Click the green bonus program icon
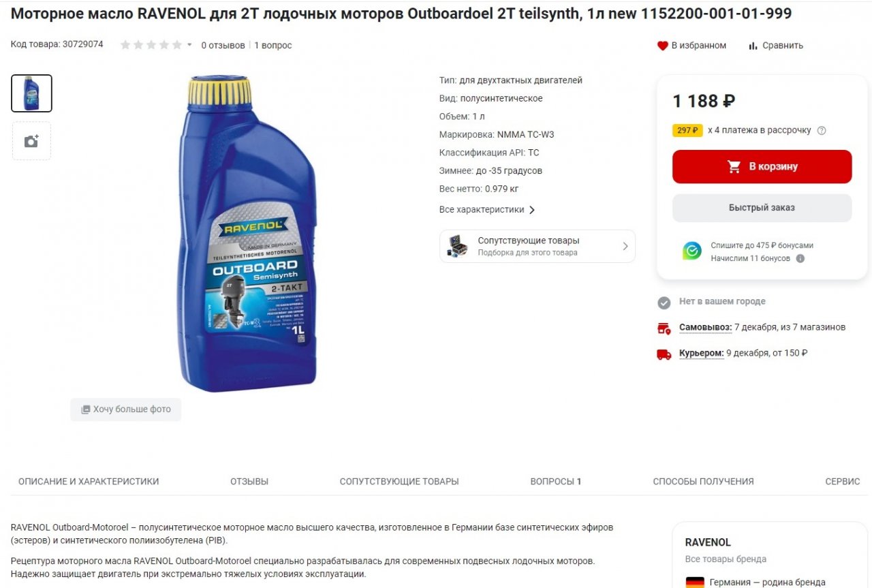Image resolution: width=872 pixels, height=588 pixels. [x=692, y=251]
